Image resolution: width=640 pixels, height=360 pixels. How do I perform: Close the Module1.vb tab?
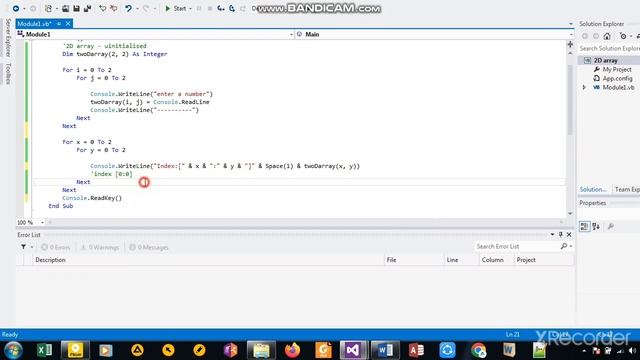68,24
